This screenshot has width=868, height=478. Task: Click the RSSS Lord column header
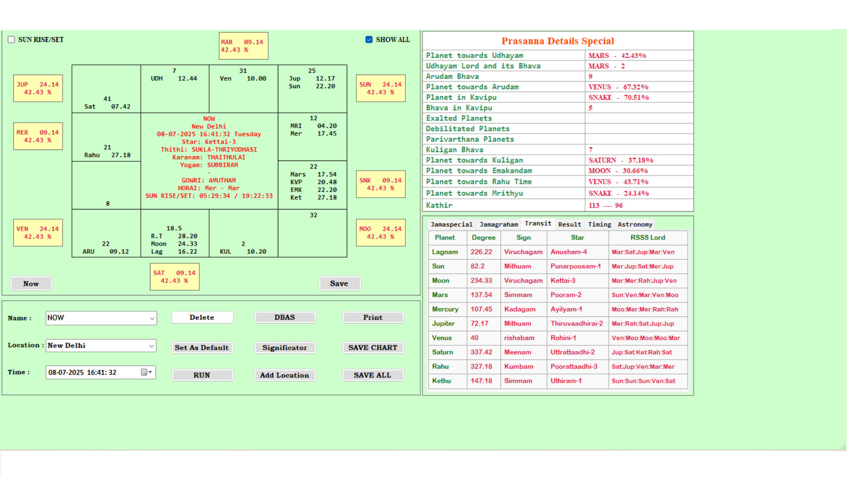click(648, 238)
